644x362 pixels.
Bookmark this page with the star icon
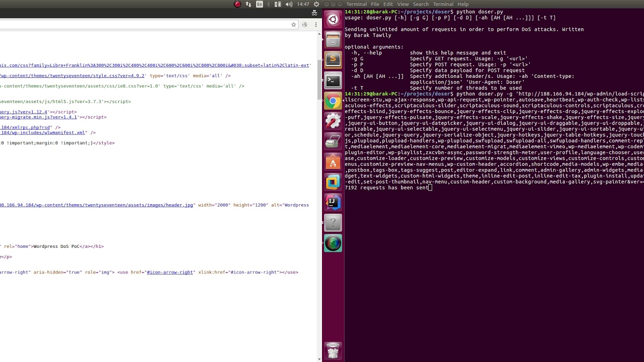point(294,25)
